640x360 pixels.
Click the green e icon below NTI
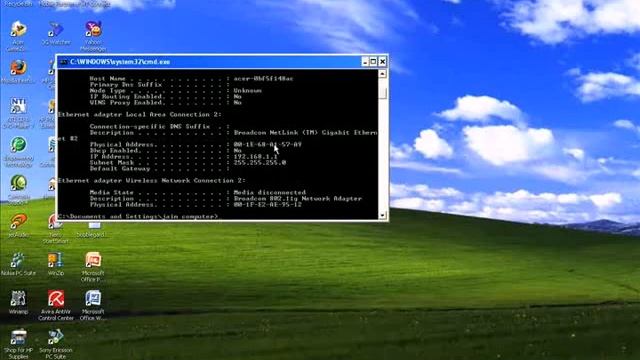[x=18, y=151]
